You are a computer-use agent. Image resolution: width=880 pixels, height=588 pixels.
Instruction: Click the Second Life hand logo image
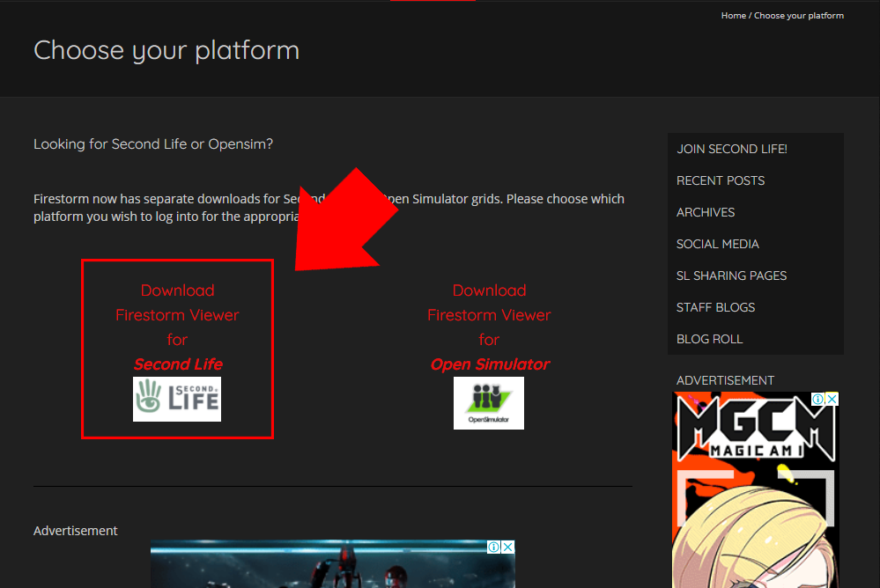(x=177, y=399)
